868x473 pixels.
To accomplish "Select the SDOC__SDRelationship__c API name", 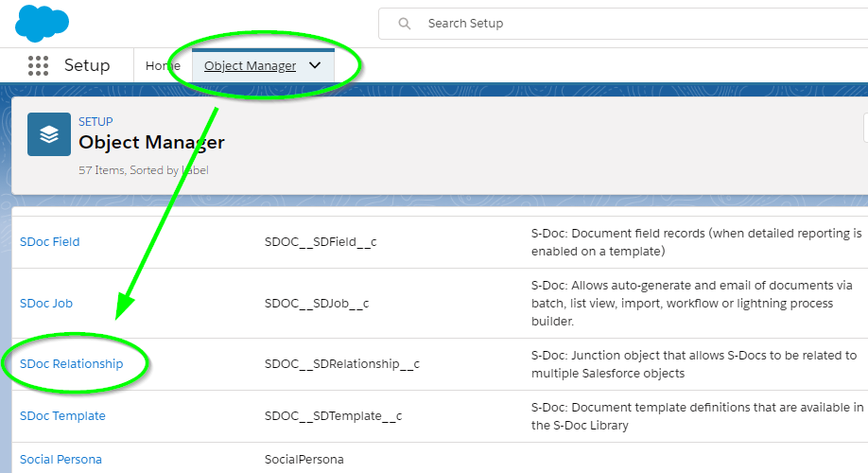I will click(x=342, y=364).
